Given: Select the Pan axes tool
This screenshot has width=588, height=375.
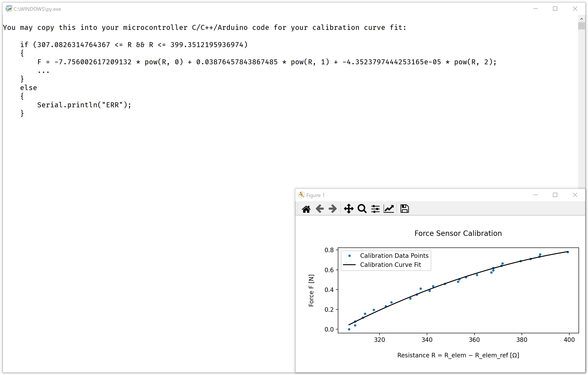Looking at the screenshot, I should 349,209.
